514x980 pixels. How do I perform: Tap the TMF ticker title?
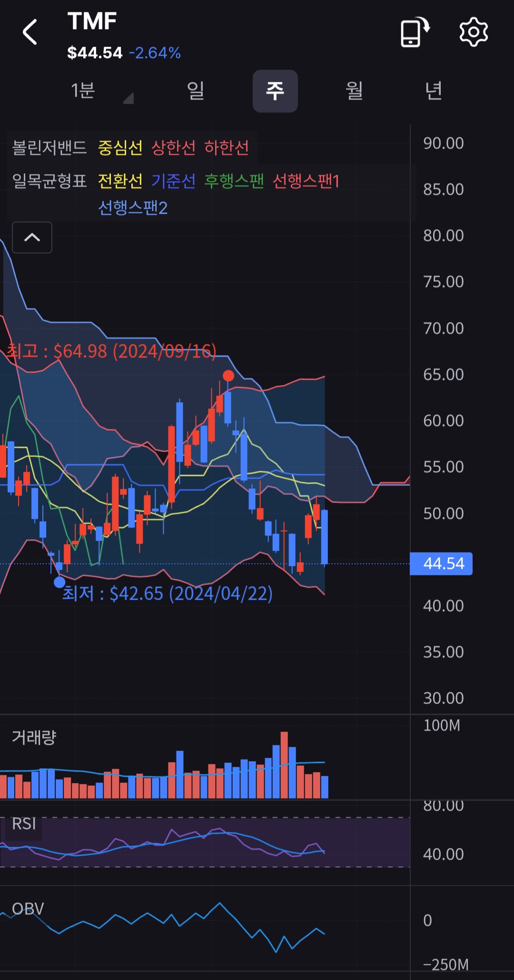pos(92,21)
